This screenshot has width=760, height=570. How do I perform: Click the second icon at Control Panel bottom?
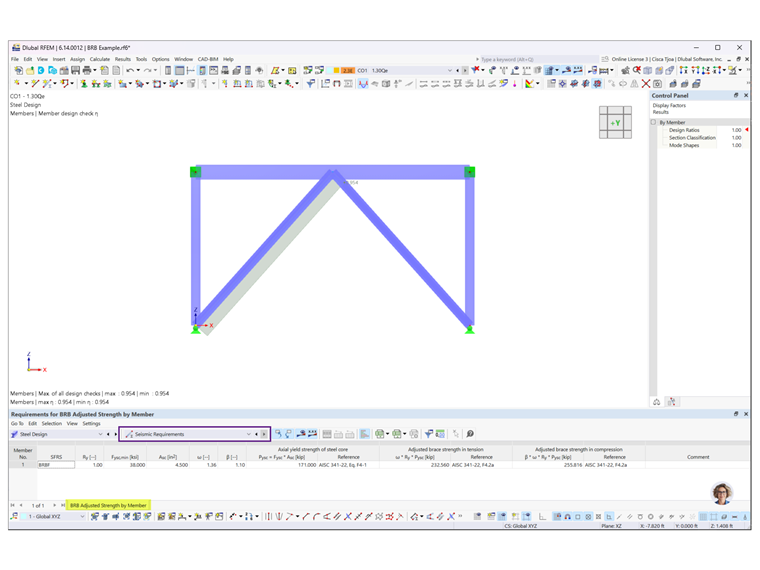(x=671, y=402)
